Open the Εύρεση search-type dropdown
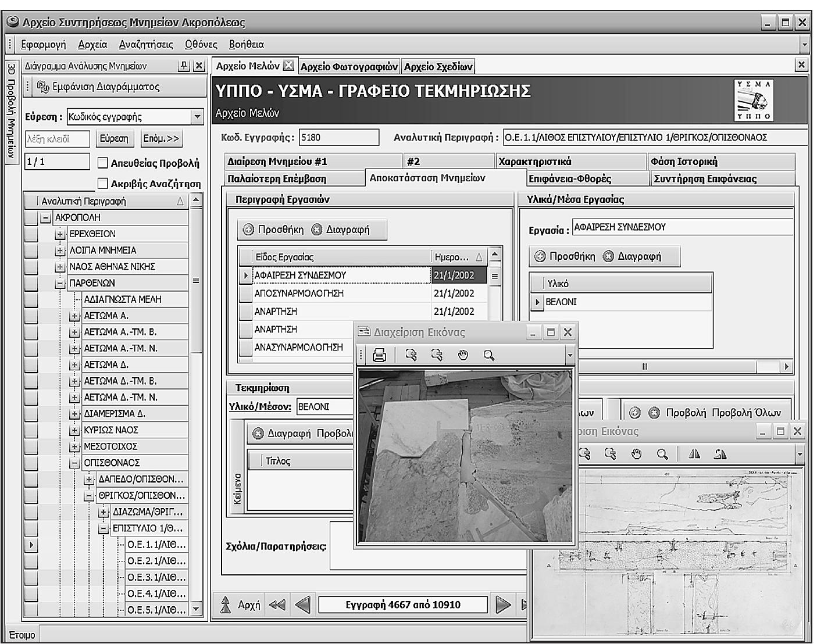 point(197,117)
